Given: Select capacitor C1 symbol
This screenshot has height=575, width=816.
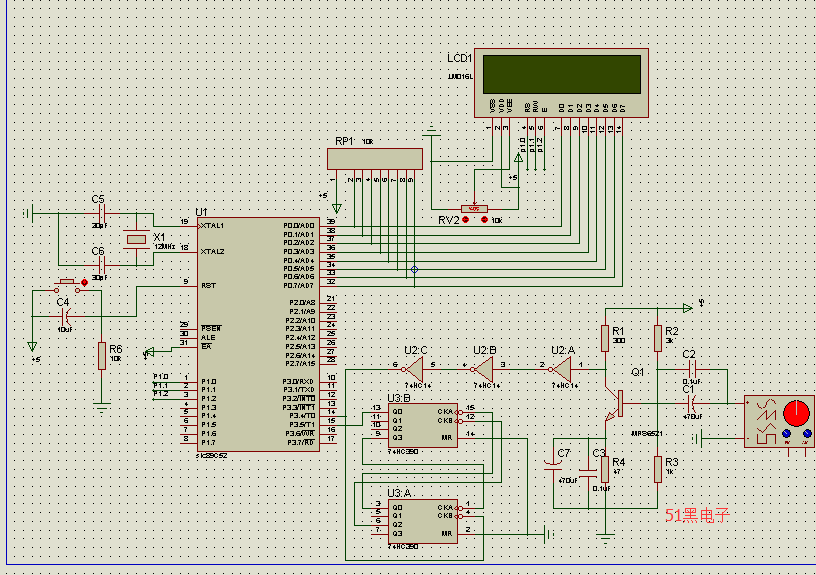Looking at the screenshot, I should (x=692, y=403).
